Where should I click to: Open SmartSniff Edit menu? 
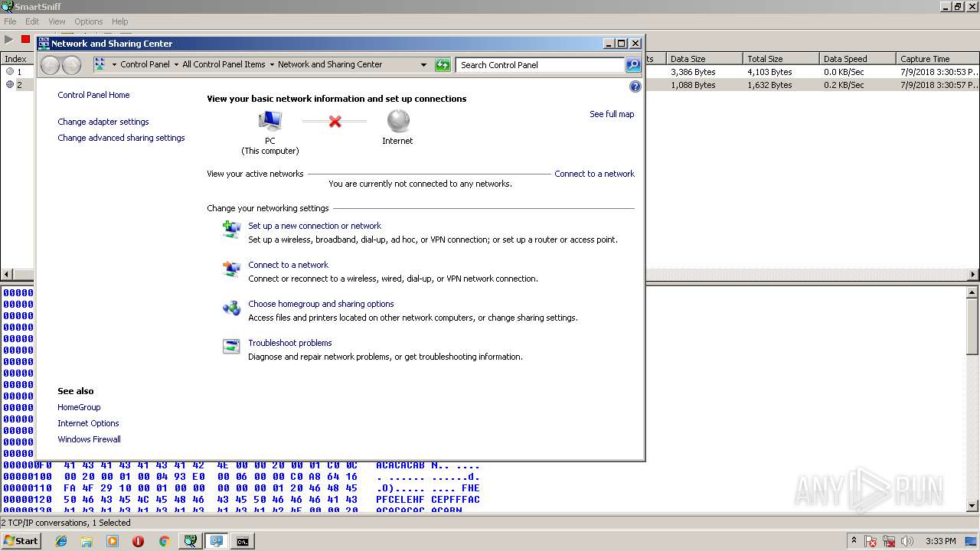point(32,21)
